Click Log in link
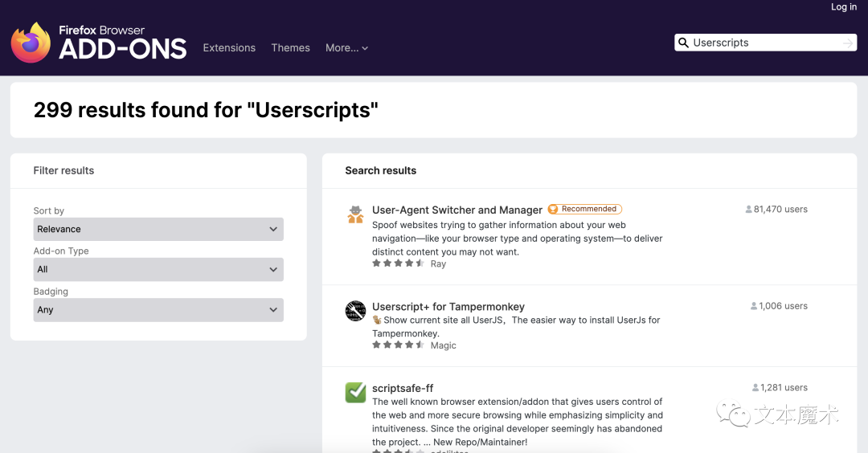This screenshot has height=453, width=868. [844, 6]
